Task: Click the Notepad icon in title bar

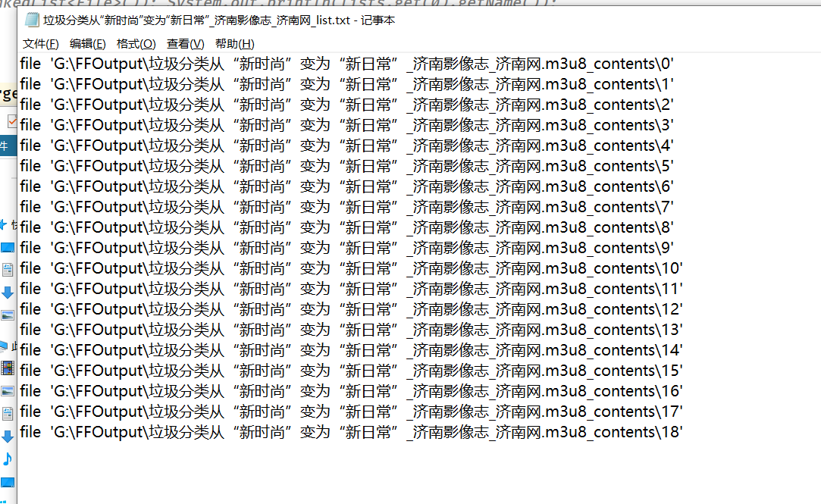Action: (x=32, y=20)
